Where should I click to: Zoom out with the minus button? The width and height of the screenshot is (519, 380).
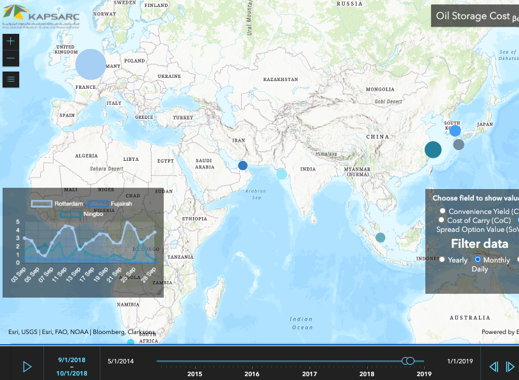(x=11, y=58)
